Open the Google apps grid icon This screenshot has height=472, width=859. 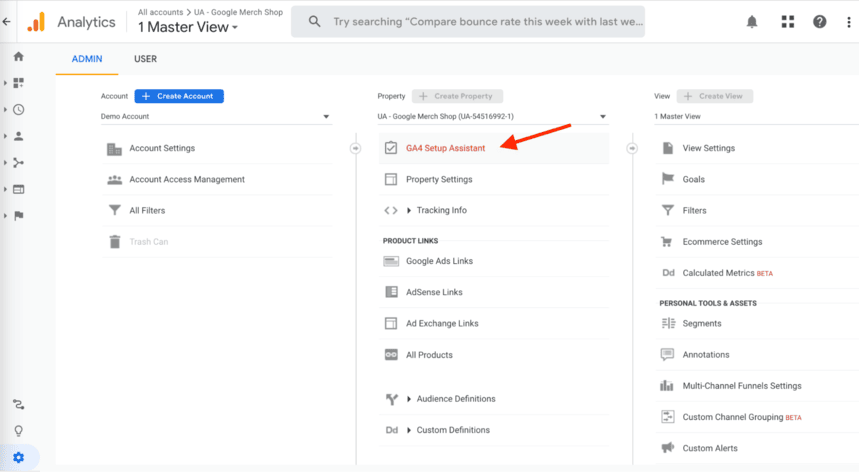pos(787,21)
